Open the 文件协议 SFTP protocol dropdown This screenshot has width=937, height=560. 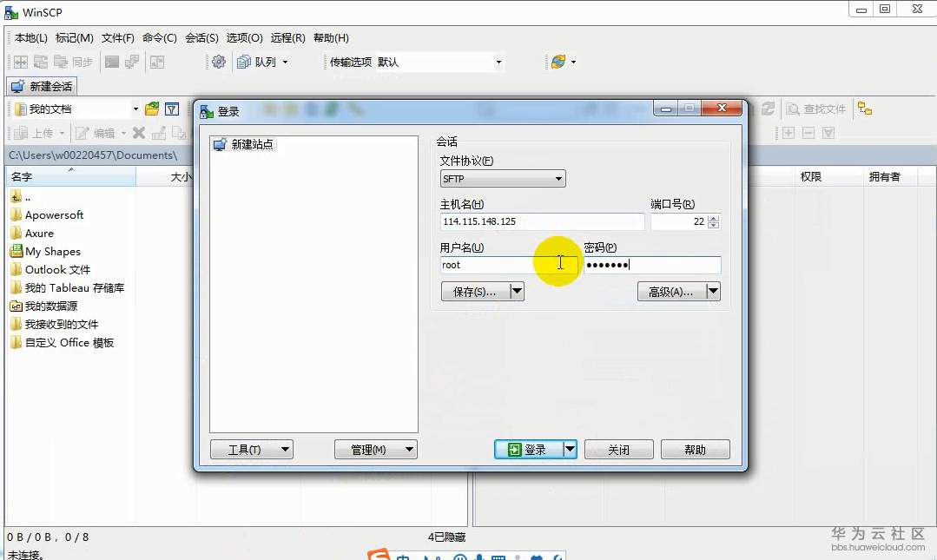click(x=503, y=179)
